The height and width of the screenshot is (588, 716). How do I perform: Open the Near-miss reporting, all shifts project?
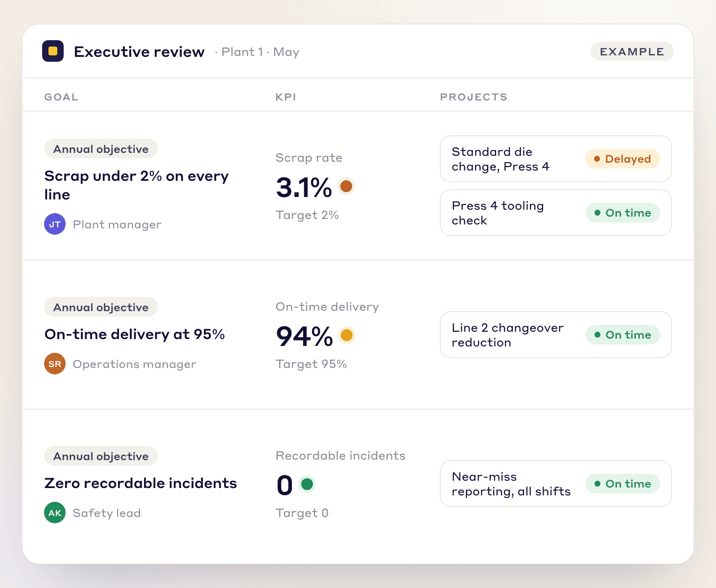point(555,484)
